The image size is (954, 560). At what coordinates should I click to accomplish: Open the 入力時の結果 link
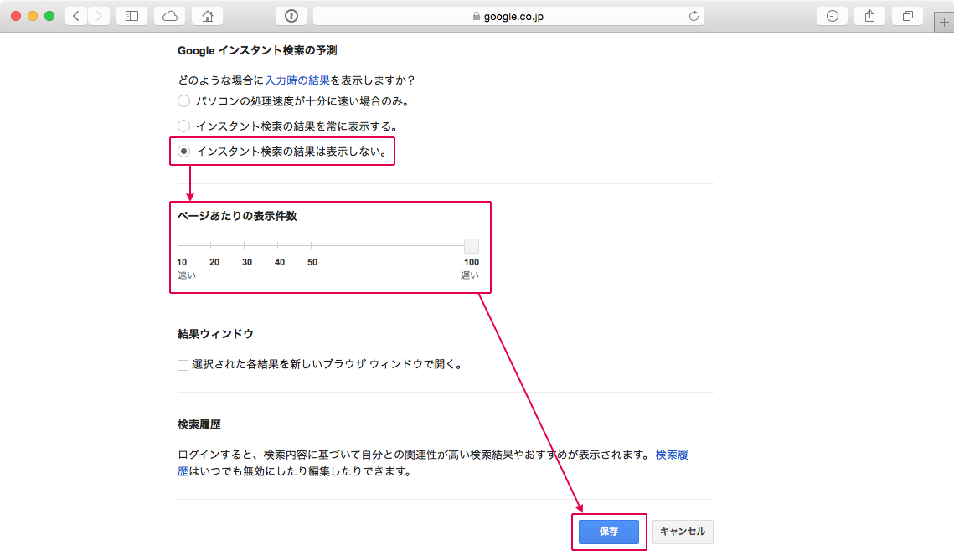(x=297, y=80)
